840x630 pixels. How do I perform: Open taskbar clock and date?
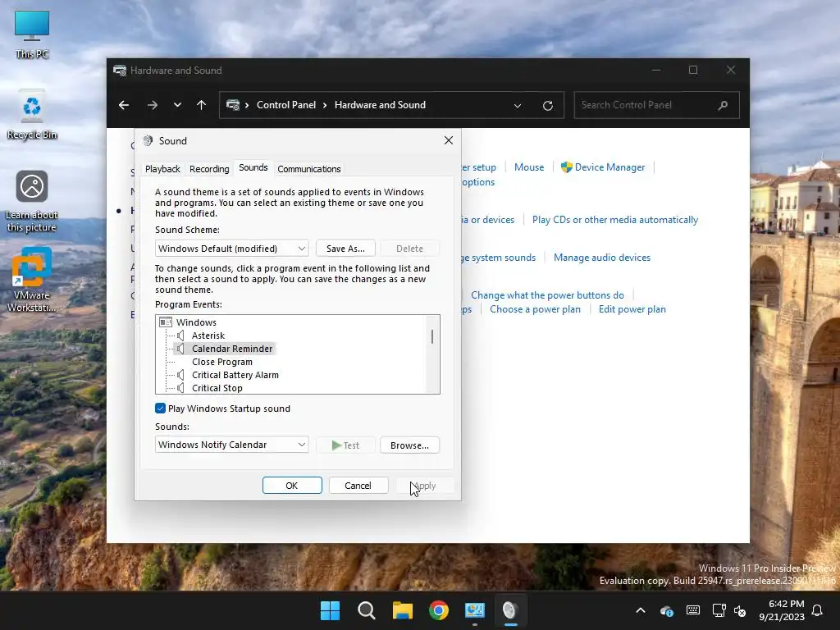click(782, 610)
